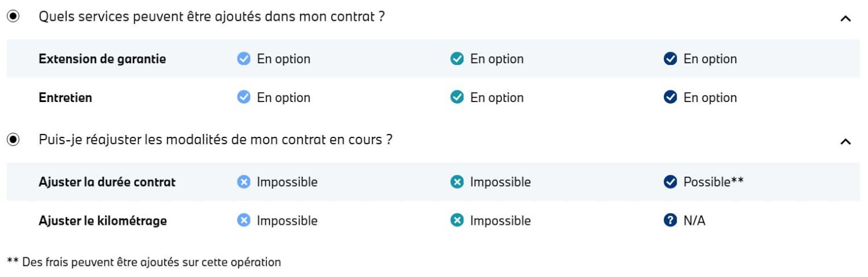Click dark blue check icon in Extension de garantie row
This screenshot has height=277, width=868.
(670, 59)
